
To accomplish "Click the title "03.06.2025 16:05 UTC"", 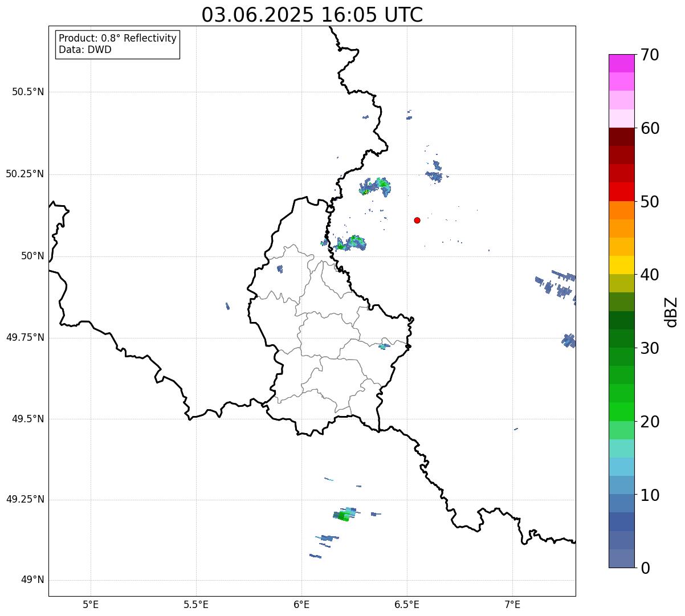I will click(312, 15).
